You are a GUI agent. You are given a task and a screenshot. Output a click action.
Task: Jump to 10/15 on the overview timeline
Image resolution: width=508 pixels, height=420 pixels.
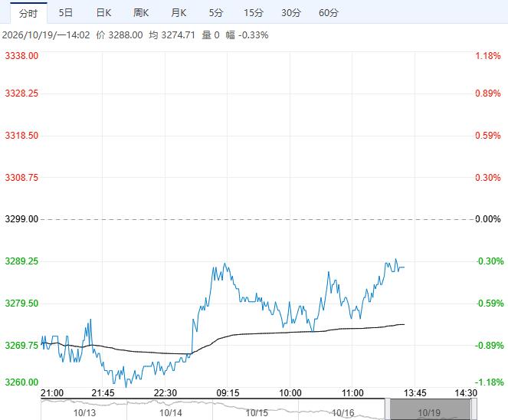click(257, 413)
